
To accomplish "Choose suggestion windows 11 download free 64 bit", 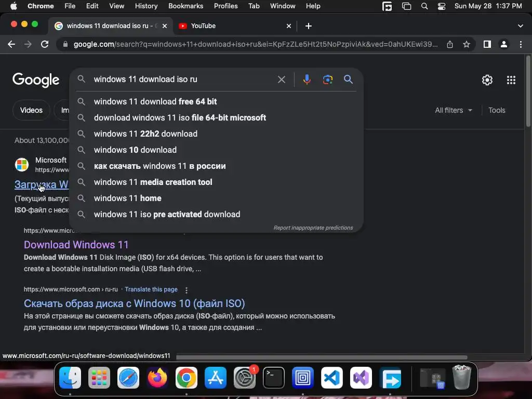I will click(216, 101).
